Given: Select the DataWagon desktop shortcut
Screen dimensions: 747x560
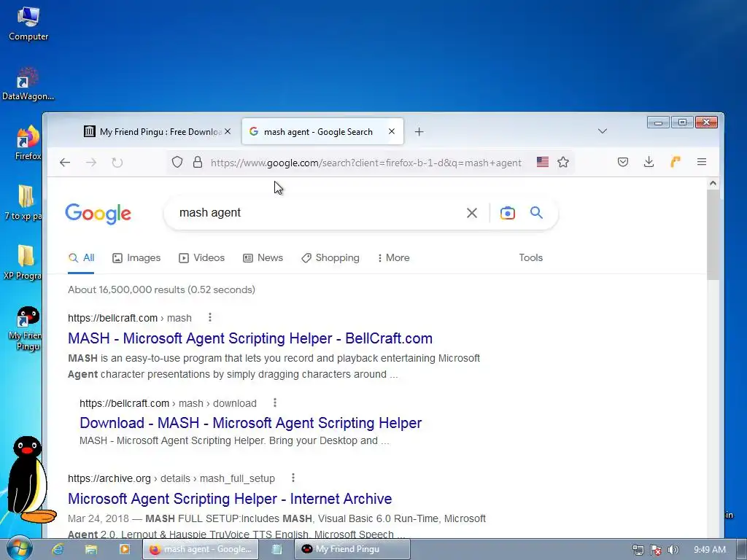Looking at the screenshot, I should 28,85.
